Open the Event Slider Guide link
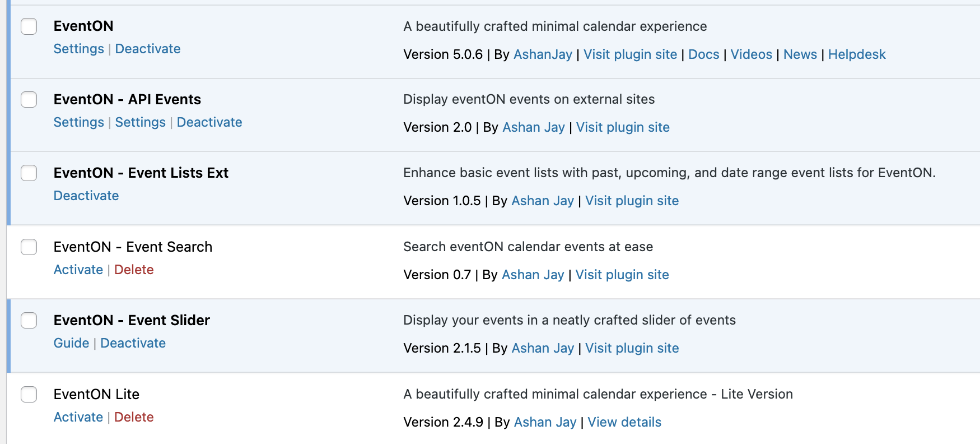This screenshot has height=444, width=980. tap(71, 344)
